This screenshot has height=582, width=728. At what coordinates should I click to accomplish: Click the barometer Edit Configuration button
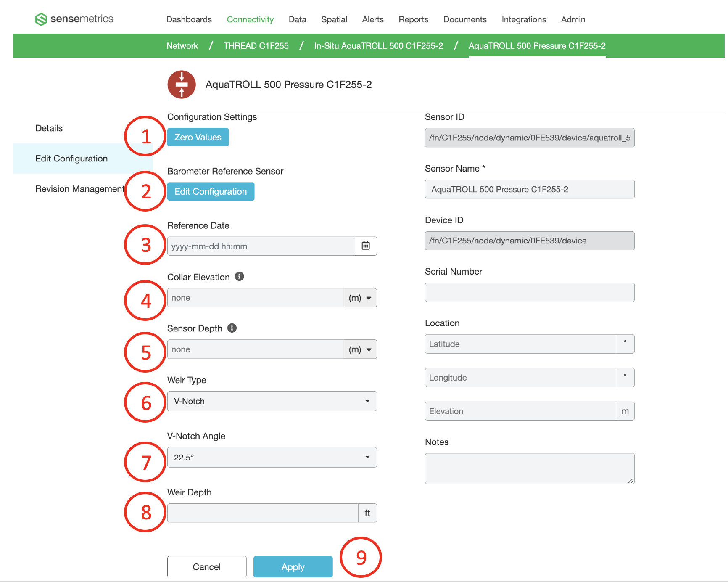pyautogui.click(x=211, y=191)
